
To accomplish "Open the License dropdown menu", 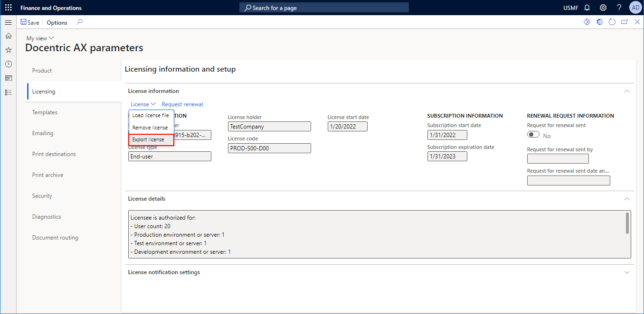I will pos(143,104).
